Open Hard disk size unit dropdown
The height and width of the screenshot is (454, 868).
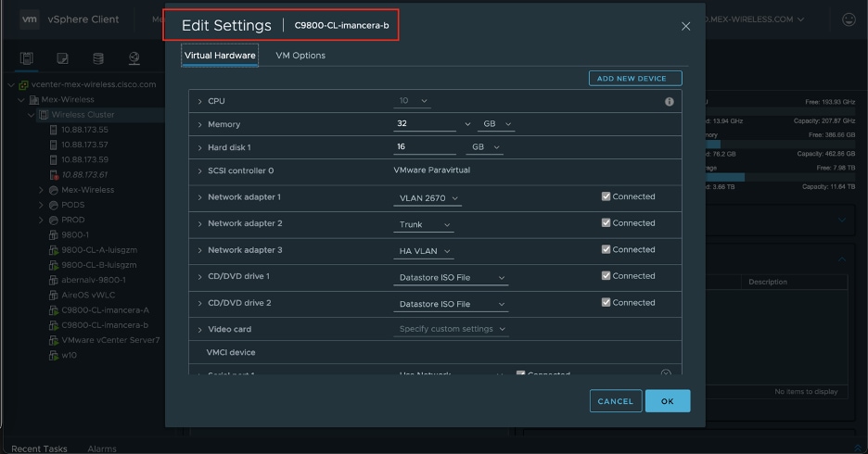click(x=485, y=147)
